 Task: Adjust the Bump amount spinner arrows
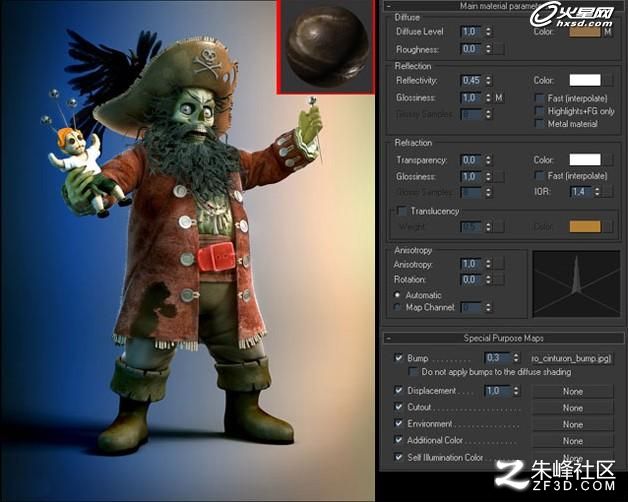516,358
